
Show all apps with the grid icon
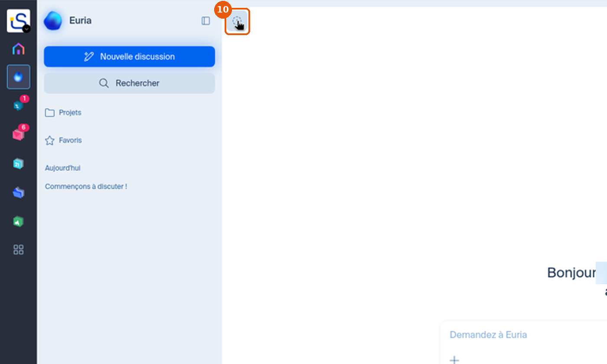coord(18,250)
